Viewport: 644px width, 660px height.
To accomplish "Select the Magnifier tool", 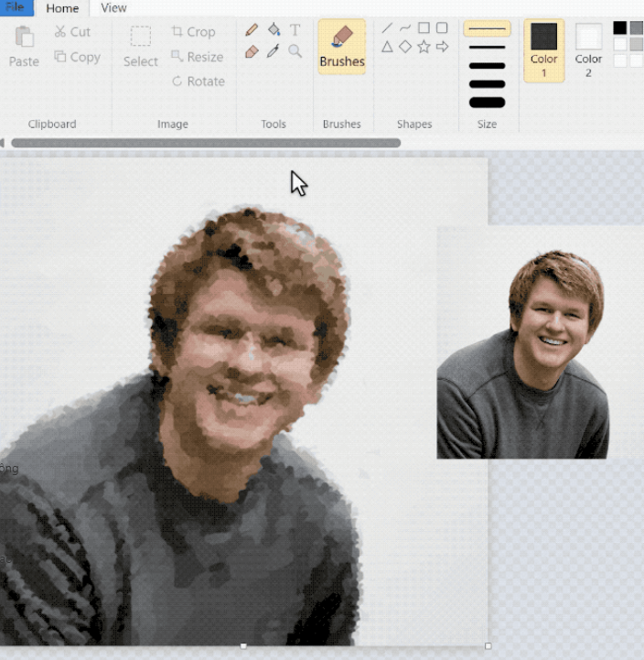I will [x=295, y=51].
